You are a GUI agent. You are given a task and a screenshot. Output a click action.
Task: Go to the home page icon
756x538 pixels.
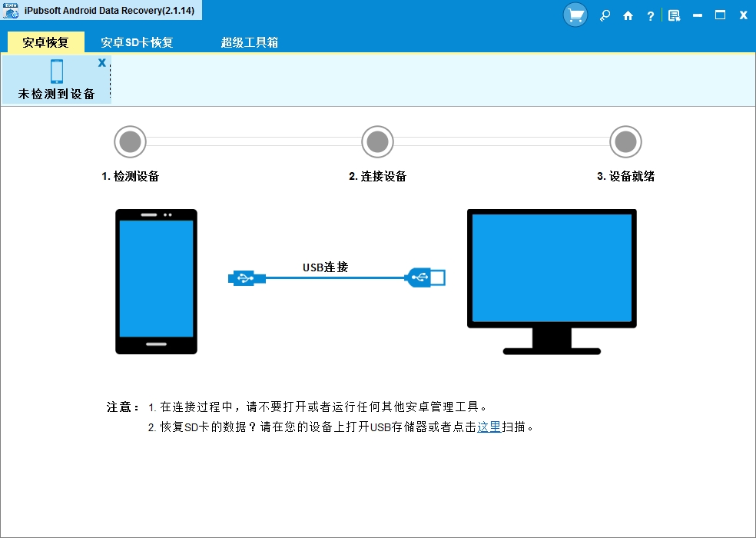628,16
